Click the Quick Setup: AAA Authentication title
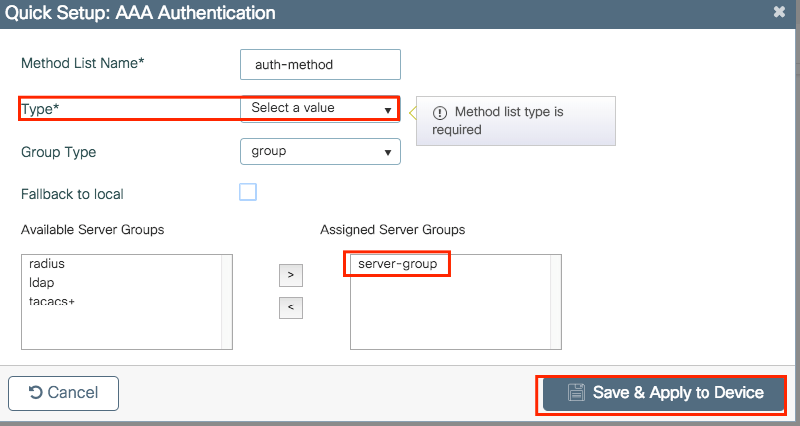Screen dimensions: 800x426 pos(140,14)
